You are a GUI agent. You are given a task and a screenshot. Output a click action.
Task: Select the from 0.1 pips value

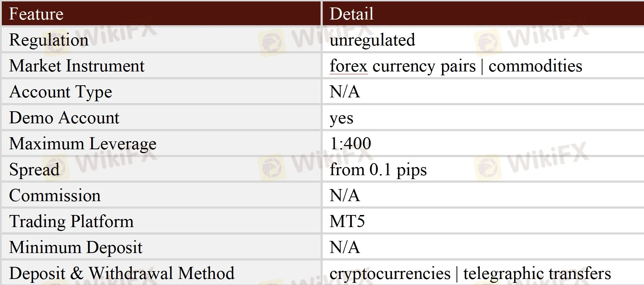[378, 170]
